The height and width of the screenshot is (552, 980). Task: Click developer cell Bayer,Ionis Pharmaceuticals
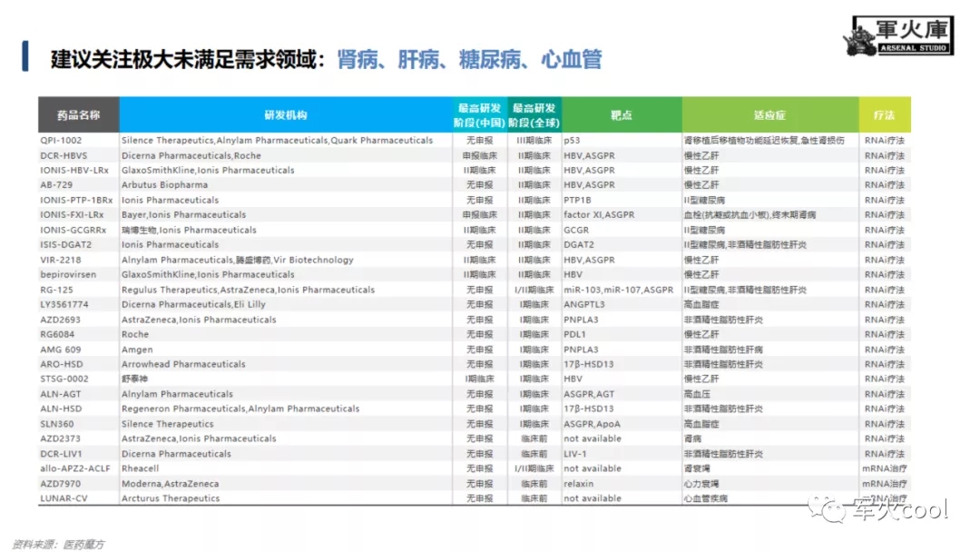[x=183, y=214]
